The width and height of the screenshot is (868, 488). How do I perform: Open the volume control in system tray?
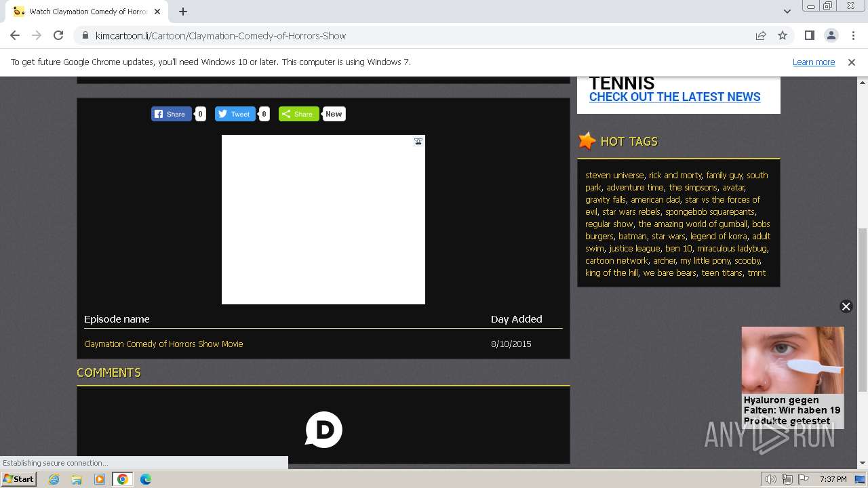[x=771, y=479]
